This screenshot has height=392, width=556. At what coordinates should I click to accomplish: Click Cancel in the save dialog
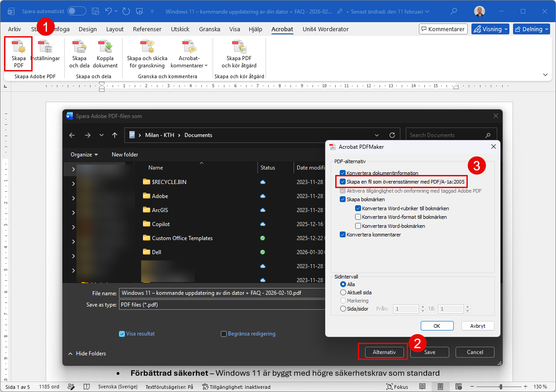[x=475, y=352]
